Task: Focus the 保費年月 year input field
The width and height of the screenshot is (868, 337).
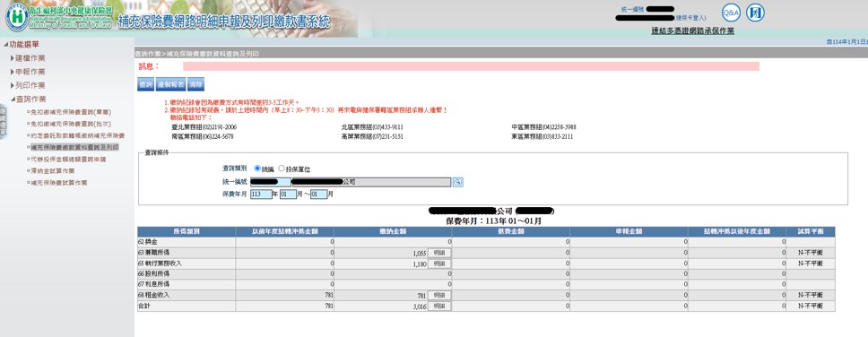Action: coord(261,194)
